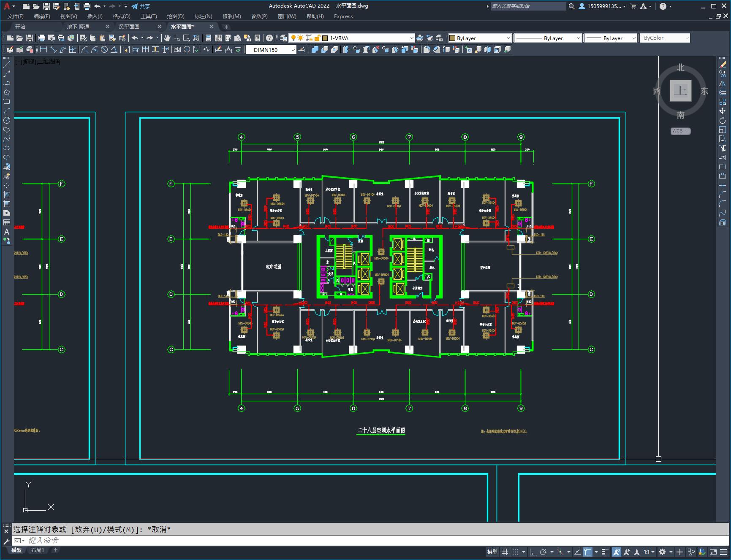Open the first ByLayer linetype dropdown

coord(548,38)
